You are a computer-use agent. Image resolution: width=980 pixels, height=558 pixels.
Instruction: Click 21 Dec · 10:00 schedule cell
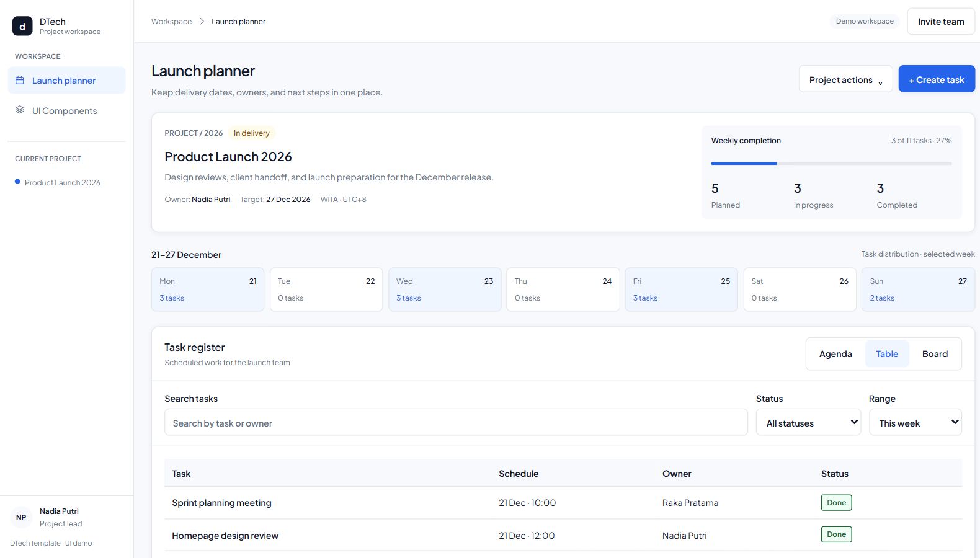(527, 503)
